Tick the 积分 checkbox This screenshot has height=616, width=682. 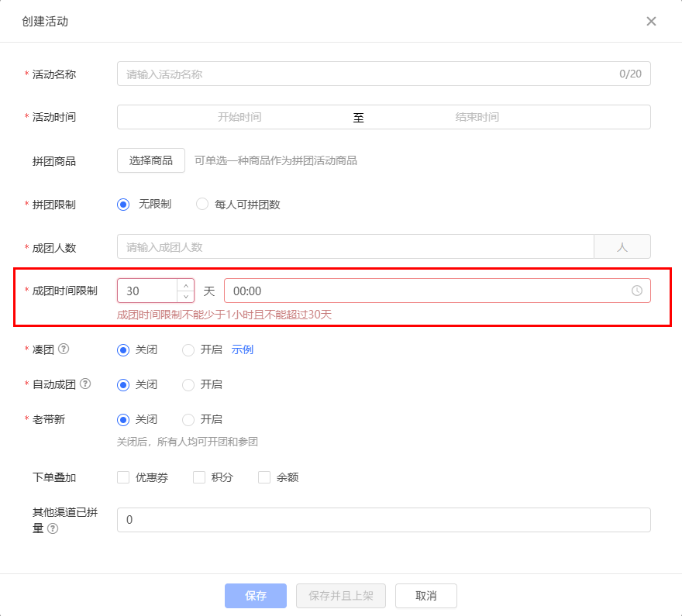199,477
